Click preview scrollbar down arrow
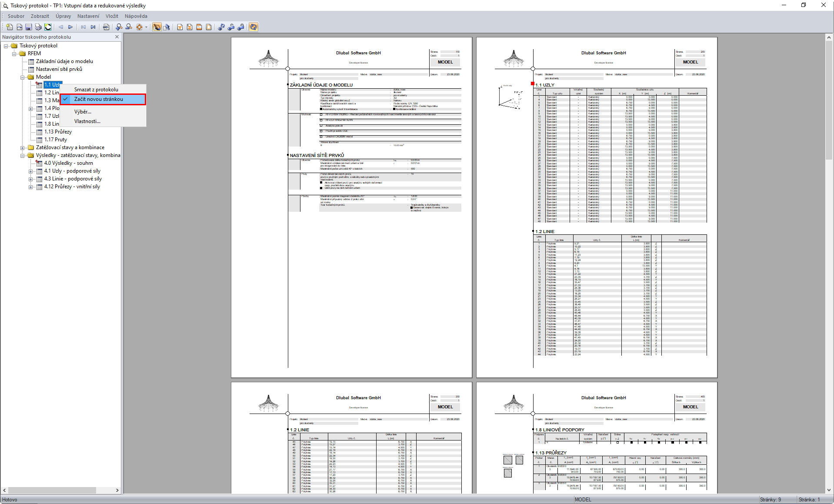This screenshot has height=504, width=834. 829,490
